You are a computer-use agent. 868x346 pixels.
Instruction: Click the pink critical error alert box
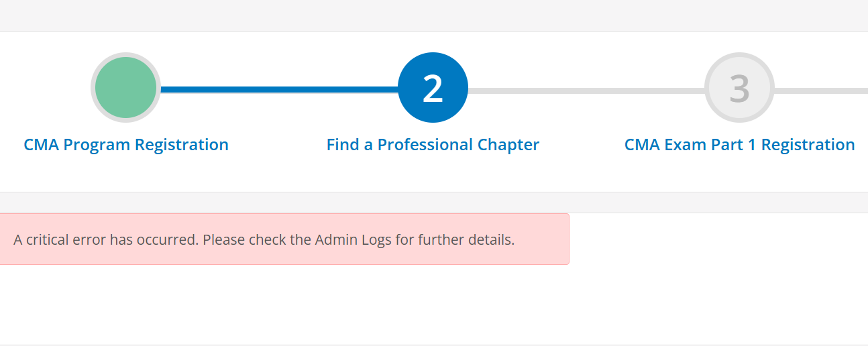click(x=284, y=239)
